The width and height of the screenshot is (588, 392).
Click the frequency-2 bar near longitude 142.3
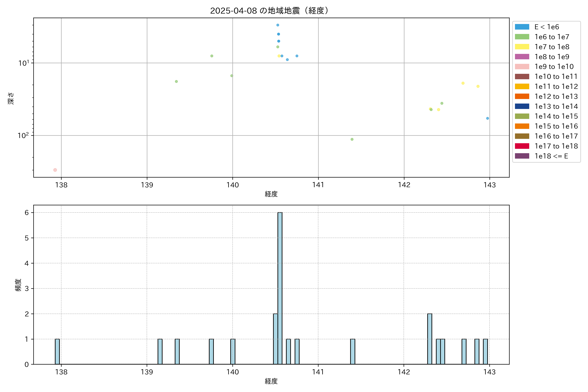pos(430,339)
